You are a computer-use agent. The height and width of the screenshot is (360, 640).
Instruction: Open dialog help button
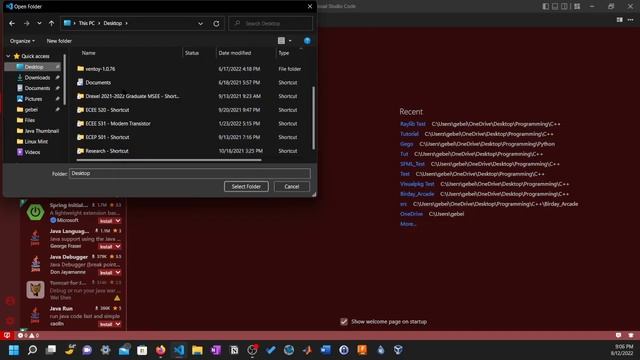pyautogui.click(x=307, y=40)
